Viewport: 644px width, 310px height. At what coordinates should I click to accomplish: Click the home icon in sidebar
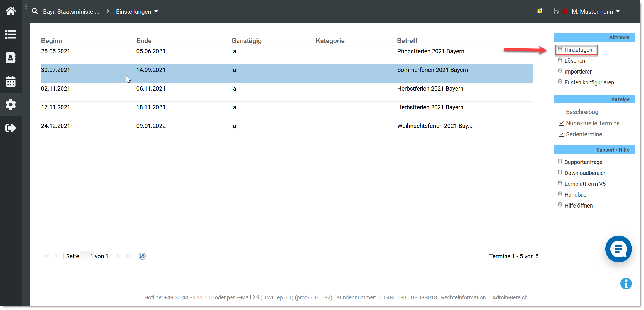[11, 11]
